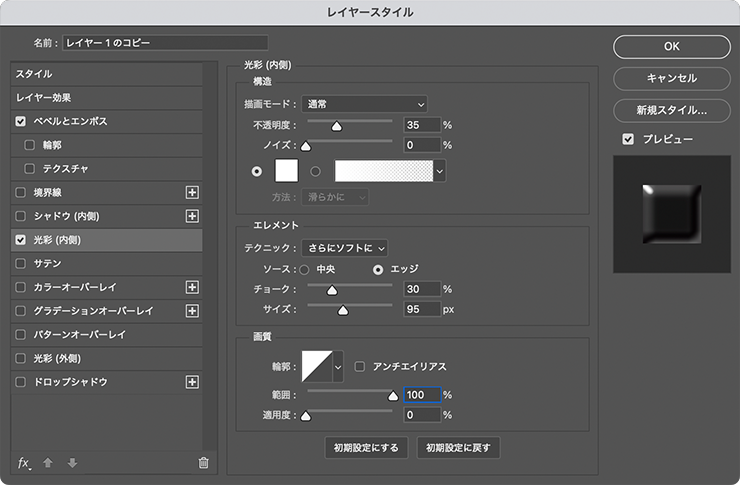
Task: Click the 名前 layer name input field
Action: [165, 43]
